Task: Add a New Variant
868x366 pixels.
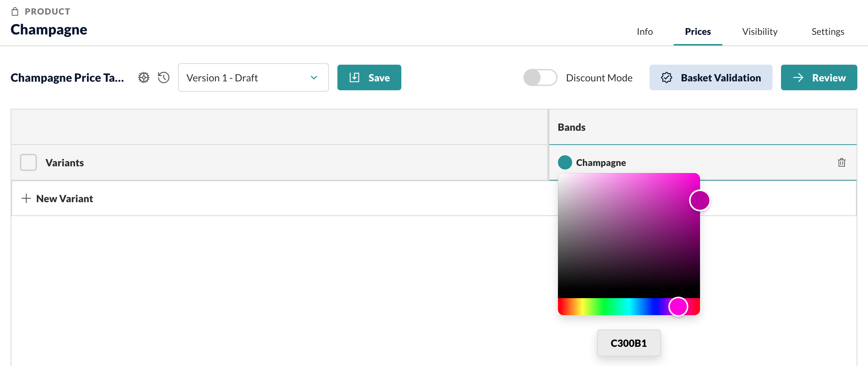Action: (x=57, y=198)
